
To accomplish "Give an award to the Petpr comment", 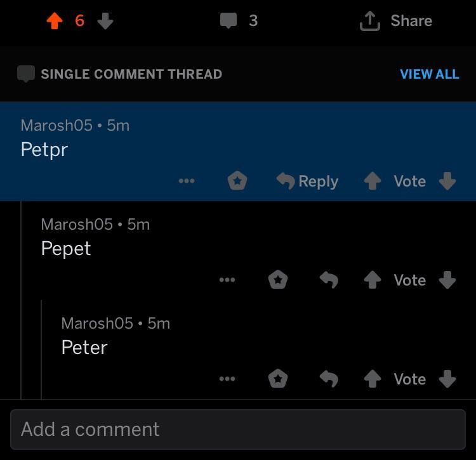I will 237,181.
